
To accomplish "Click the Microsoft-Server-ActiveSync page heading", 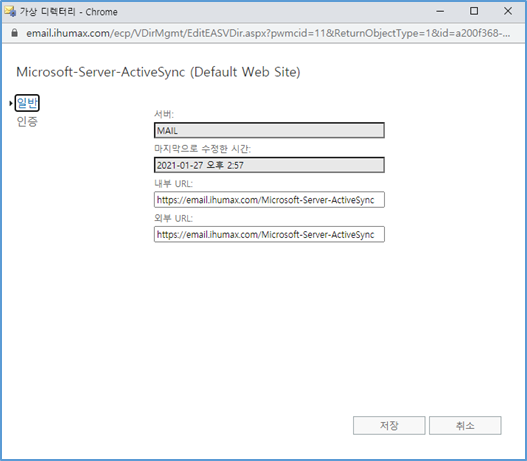I will 158,72.
